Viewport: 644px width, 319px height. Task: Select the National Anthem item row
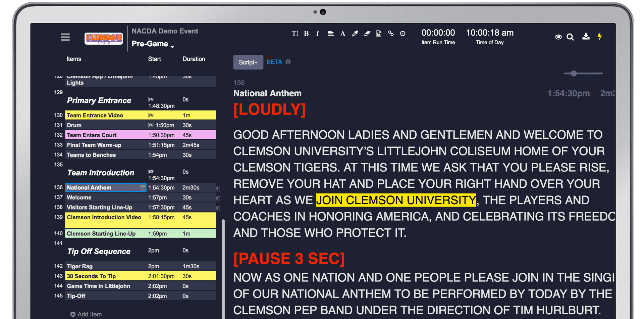click(x=140, y=187)
